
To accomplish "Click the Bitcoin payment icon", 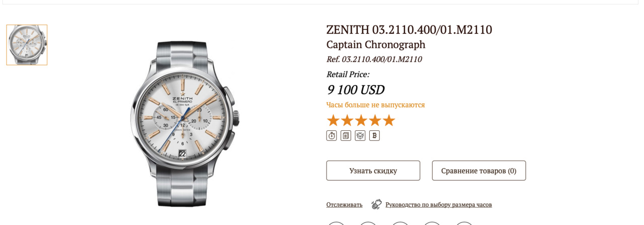I will point(374,135).
